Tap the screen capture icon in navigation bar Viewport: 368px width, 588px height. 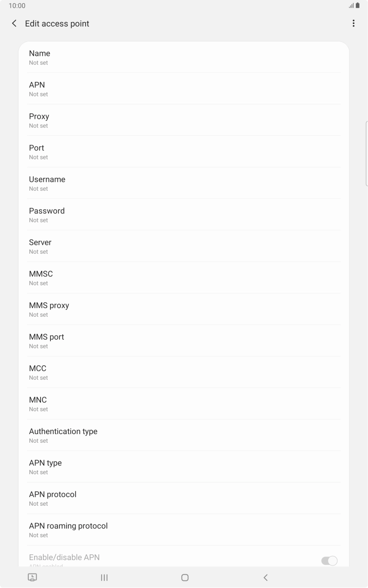32,577
